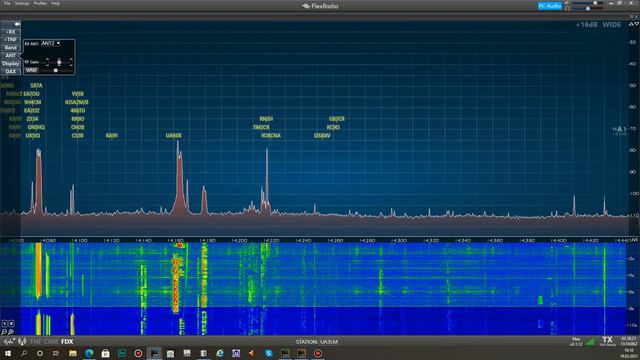The height and width of the screenshot is (360, 640).
Task: Launch Microsoft Edge from taskbar
Action: (x=89, y=353)
